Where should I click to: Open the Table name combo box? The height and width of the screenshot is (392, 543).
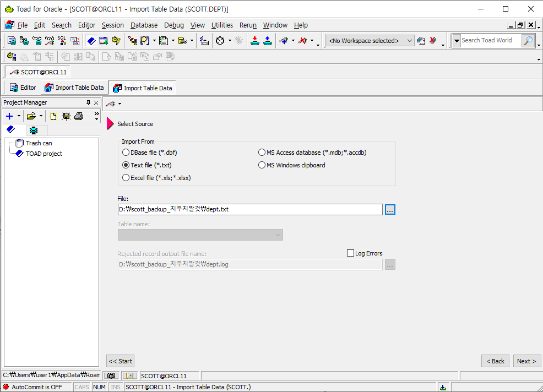(200, 235)
